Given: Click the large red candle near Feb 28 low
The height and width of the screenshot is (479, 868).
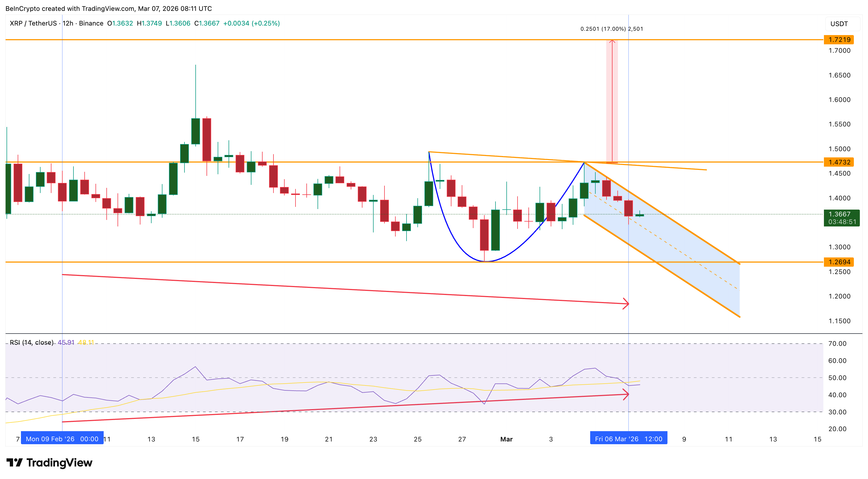Looking at the screenshot, I should (484, 235).
